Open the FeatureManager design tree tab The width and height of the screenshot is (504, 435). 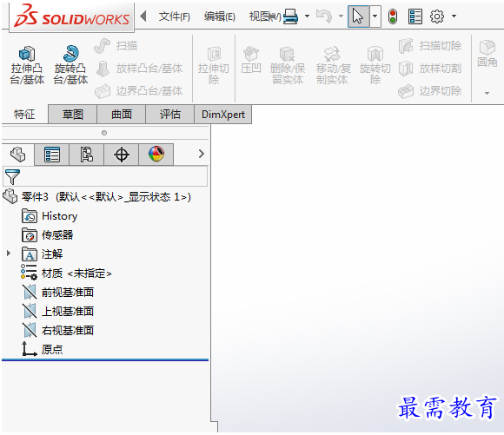coord(18,155)
